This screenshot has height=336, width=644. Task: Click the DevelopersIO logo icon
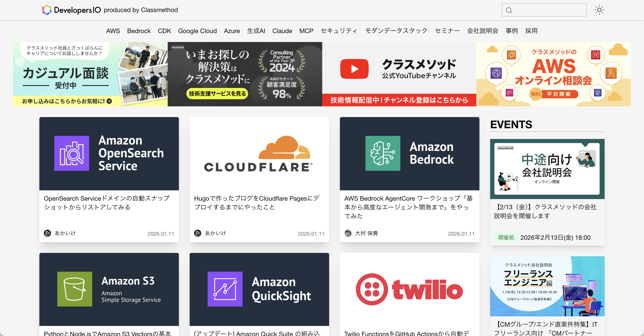click(x=47, y=10)
